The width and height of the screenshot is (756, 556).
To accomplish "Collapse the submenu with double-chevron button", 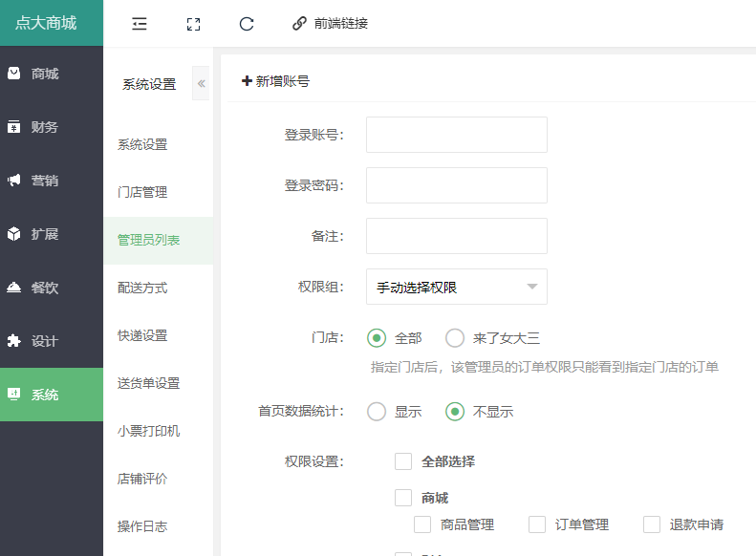I will [x=201, y=83].
